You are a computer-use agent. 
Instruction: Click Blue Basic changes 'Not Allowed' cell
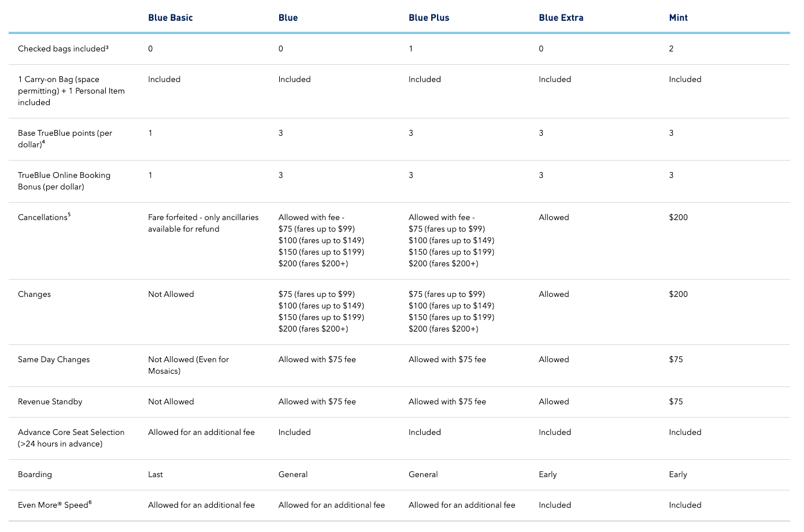171,294
